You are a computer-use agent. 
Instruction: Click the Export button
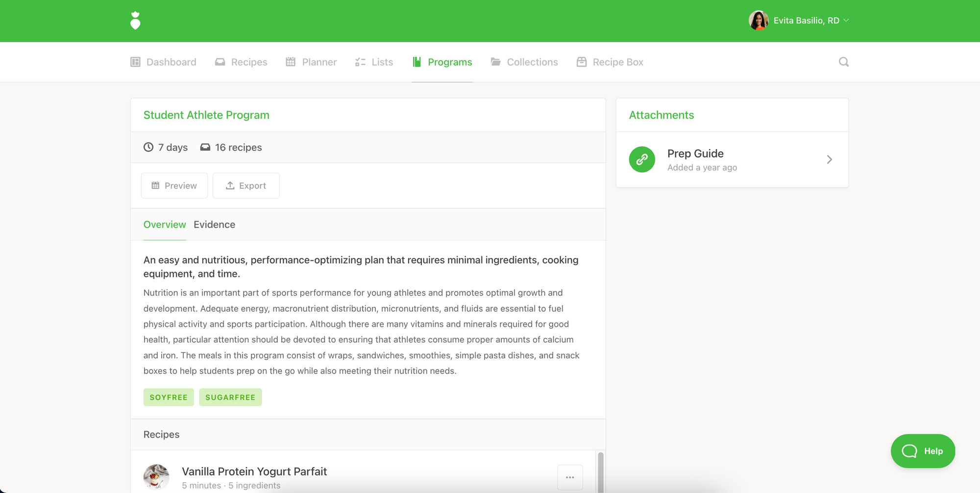coord(246,186)
